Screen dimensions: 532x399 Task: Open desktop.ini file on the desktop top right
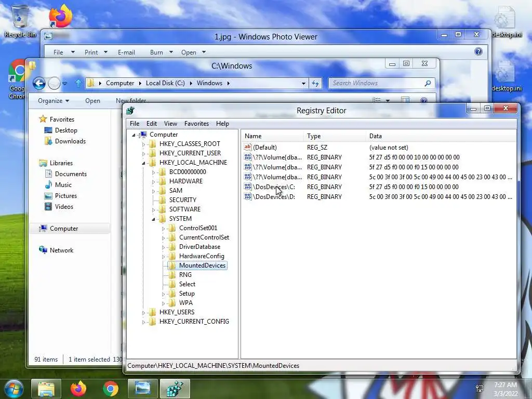(x=506, y=21)
